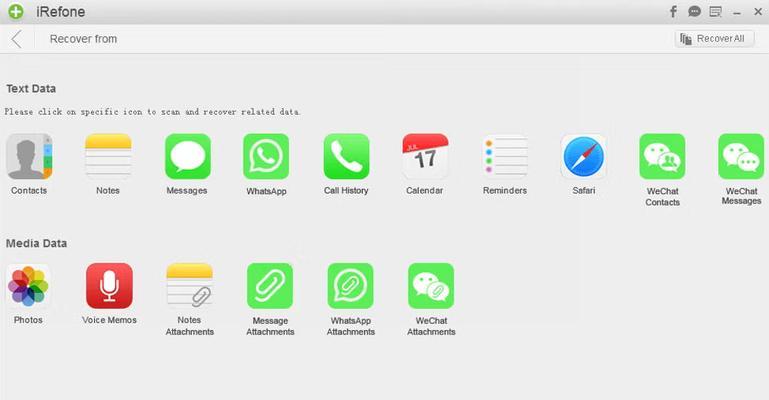Click the 'Recover from' label

coord(83,39)
